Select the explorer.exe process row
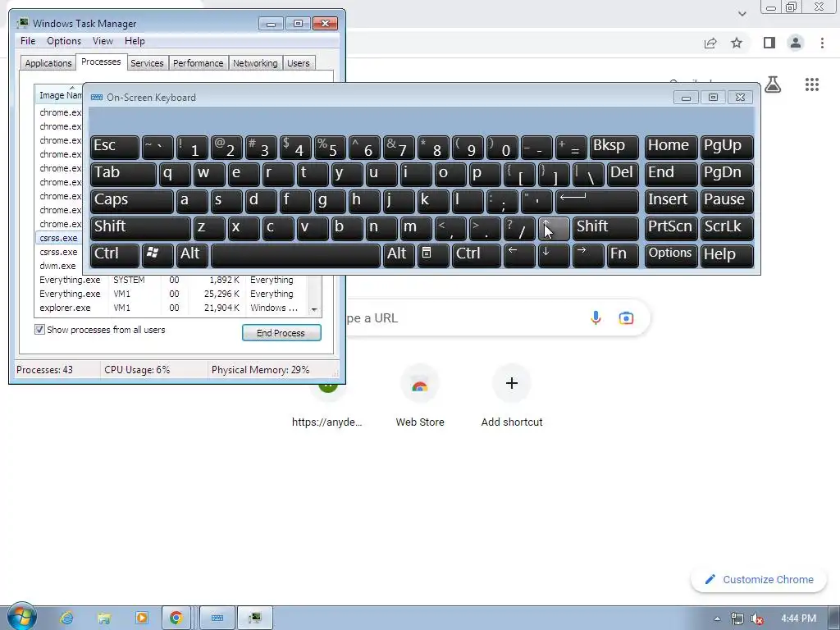The image size is (840, 630). click(171, 308)
